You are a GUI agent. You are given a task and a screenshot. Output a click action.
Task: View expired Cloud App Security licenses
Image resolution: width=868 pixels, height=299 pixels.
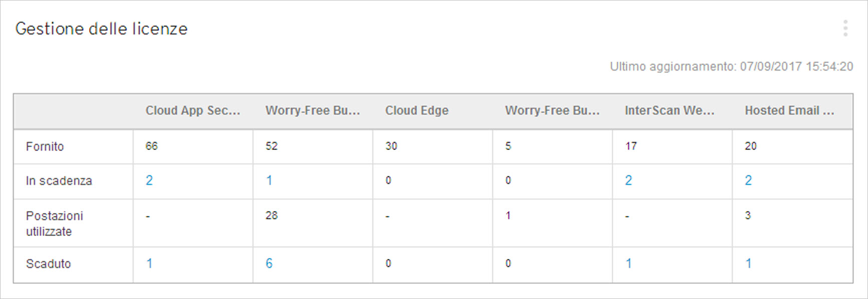(x=149, y=263)
